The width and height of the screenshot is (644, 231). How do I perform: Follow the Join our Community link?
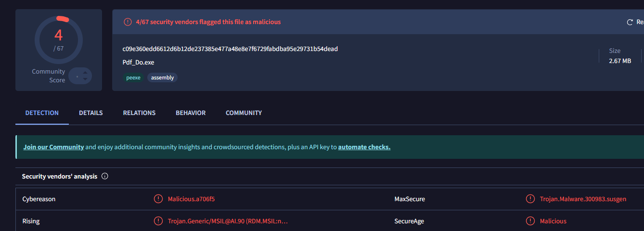pyautogui.click(x=53, y=147)
